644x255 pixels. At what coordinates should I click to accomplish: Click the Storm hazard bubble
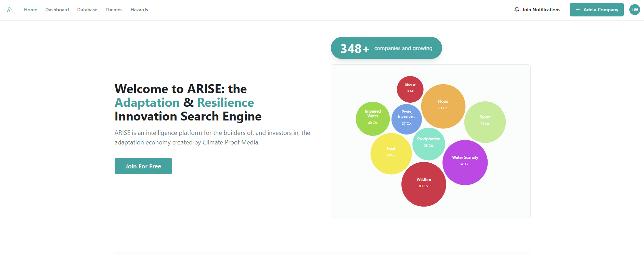(x=485, y=122)
